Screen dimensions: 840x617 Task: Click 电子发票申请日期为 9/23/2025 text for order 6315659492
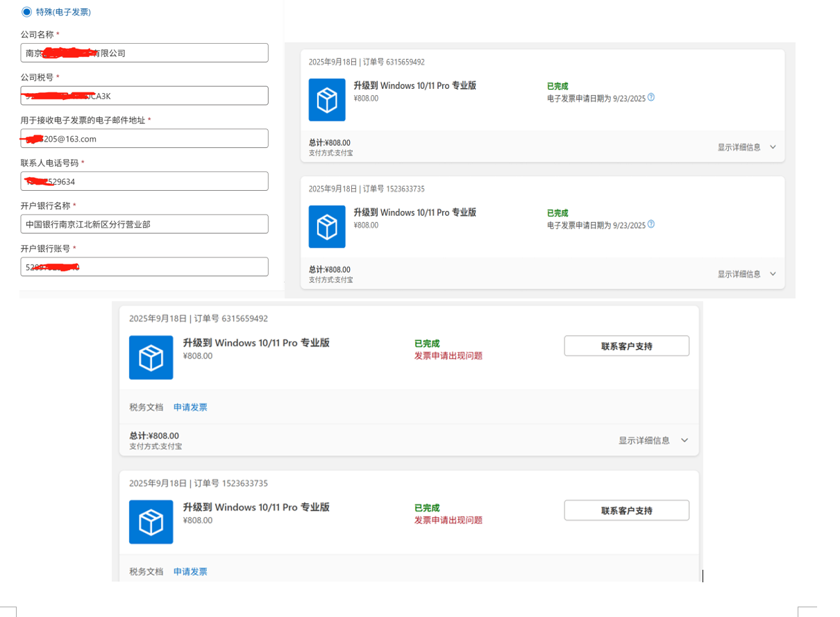click(596, 99)
